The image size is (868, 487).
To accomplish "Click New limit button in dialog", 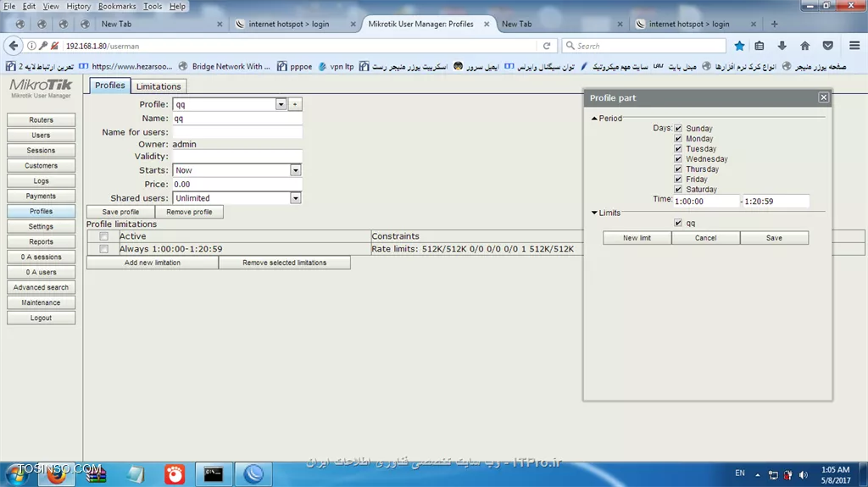I will click(637, 238).
